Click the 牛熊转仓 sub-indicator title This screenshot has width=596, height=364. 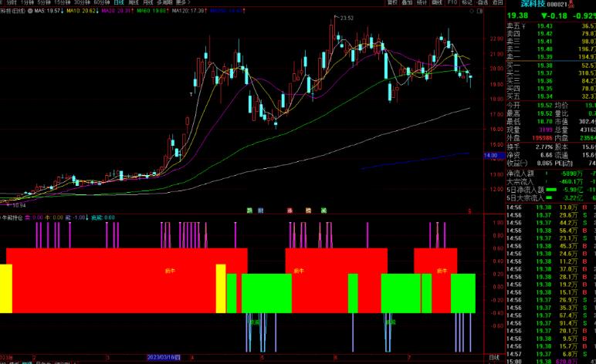pos(12,218)
